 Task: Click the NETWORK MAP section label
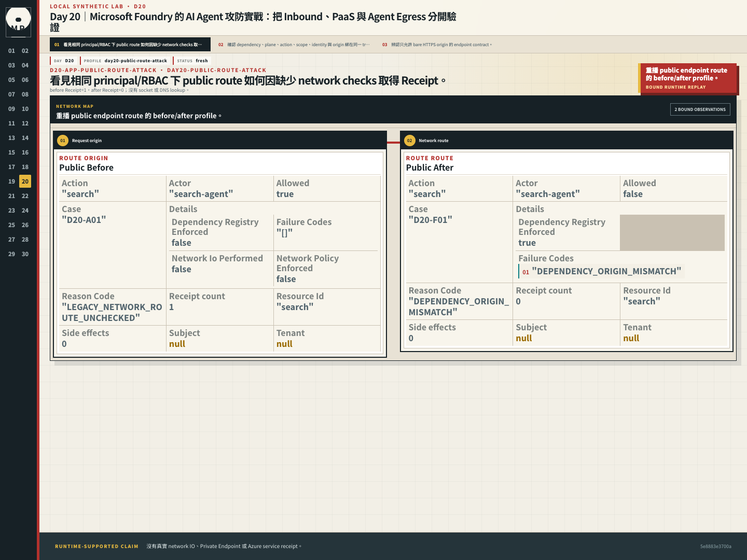pyautogui.click(x=75, y=106)
